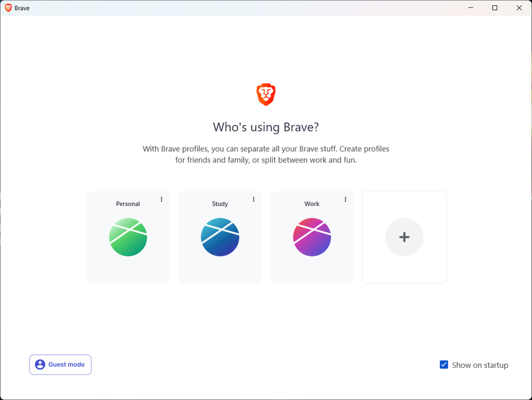Click the 'Show on startup' label text

(480, 365)
